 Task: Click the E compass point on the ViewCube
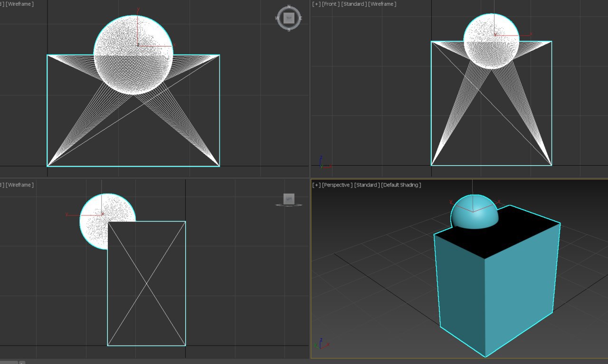(300, 19)
